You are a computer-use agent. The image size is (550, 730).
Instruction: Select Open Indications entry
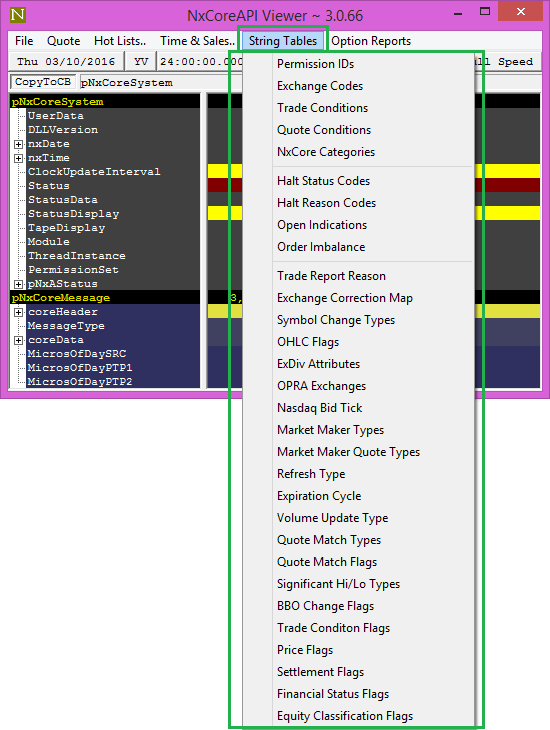322,225
